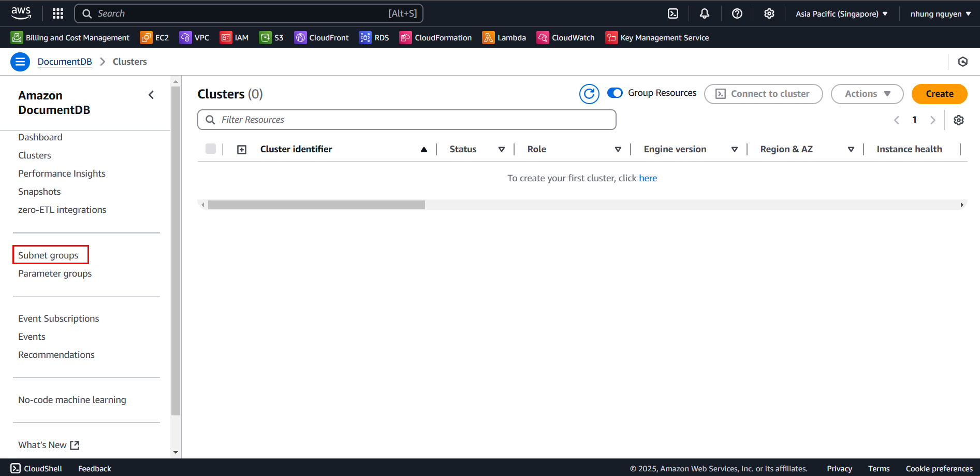The image size is (980, 476).
Task: Click the here link to create first cluster
Action: (x=648, y=178)
